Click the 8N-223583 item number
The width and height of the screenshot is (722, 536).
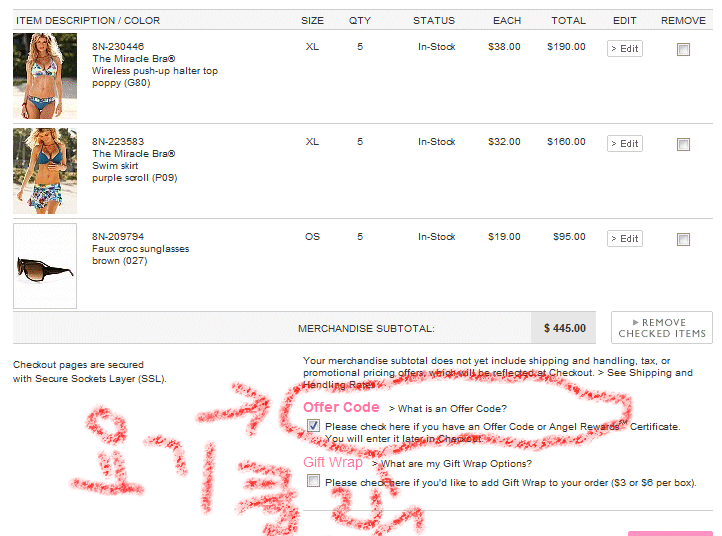(117, 142)
